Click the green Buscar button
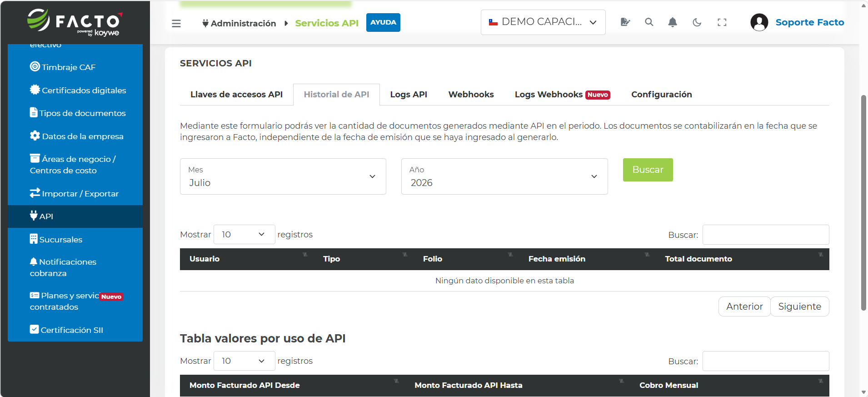The image size is (868, 397). click(x=648, y=170)
